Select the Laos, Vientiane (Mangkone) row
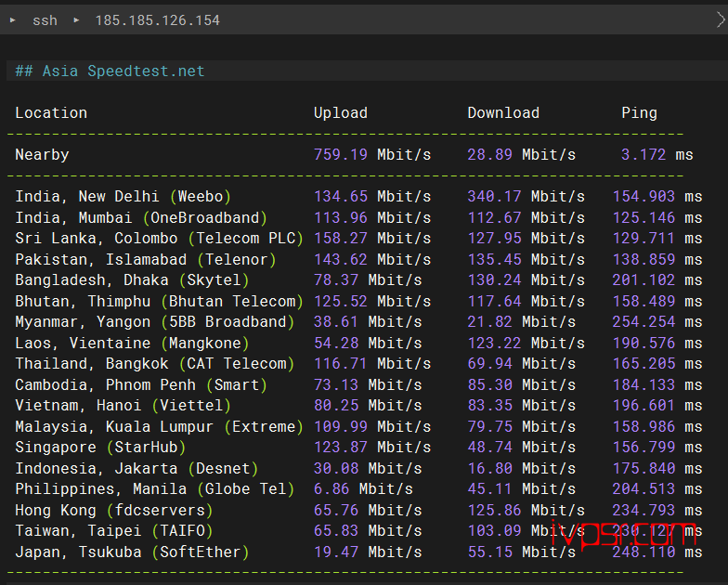Viewport: 728px width, 585px height. pos(358,344)
